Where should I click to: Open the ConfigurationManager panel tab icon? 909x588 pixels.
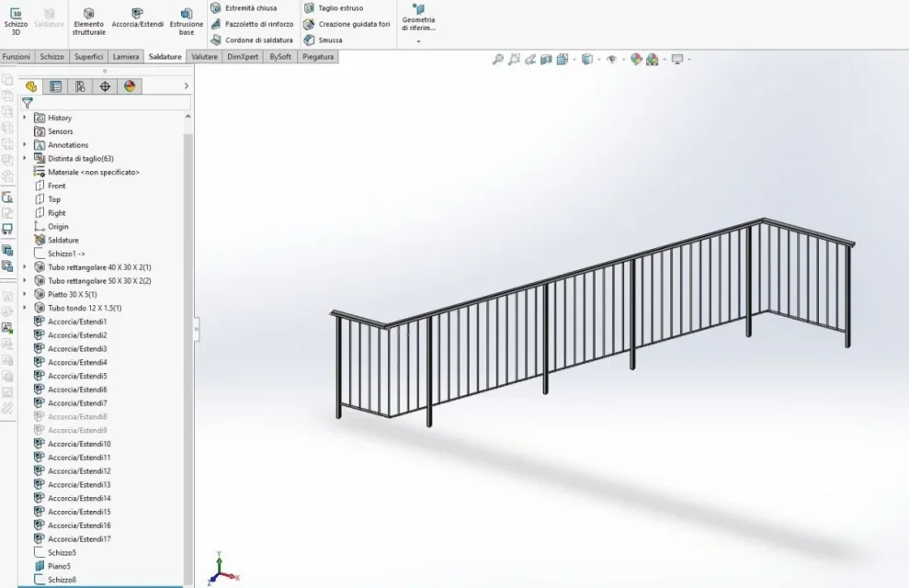[x=80, y=86]
